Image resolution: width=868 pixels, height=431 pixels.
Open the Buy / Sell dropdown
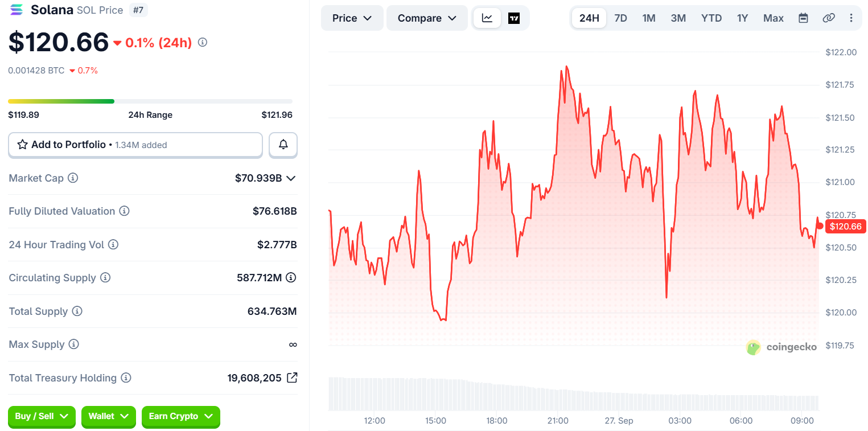click(x=42, y=416)
